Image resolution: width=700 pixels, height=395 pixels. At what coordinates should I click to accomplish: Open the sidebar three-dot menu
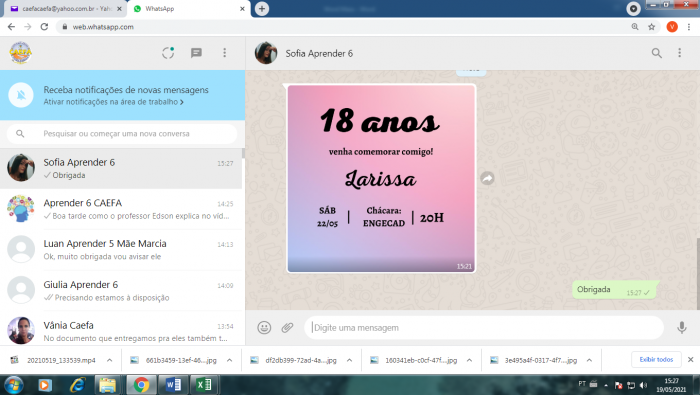coord(225,53)
